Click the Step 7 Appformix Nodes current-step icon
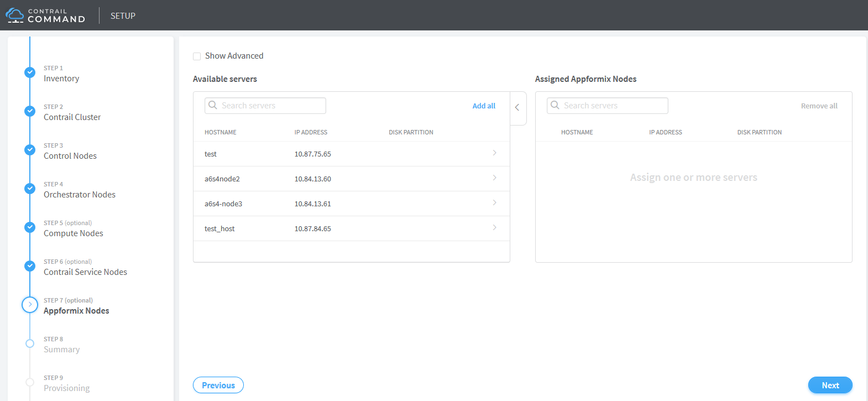This screenshot has width=868, height=401. [x=30, y=305]
